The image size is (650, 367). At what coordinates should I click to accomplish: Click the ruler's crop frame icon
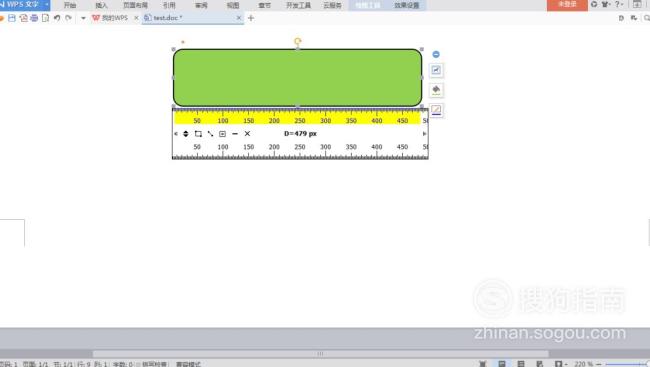click(198, 134)
